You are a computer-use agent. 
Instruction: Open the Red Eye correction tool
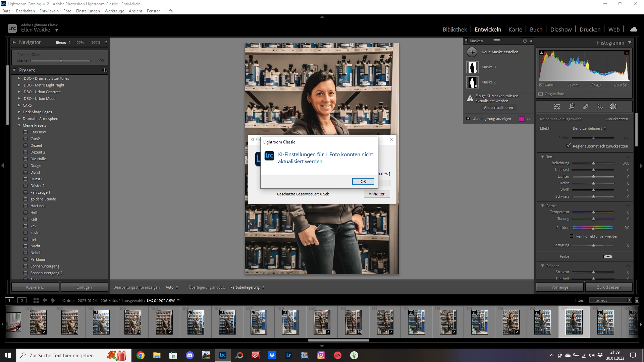pyautogui.click(x=600, y=107)
